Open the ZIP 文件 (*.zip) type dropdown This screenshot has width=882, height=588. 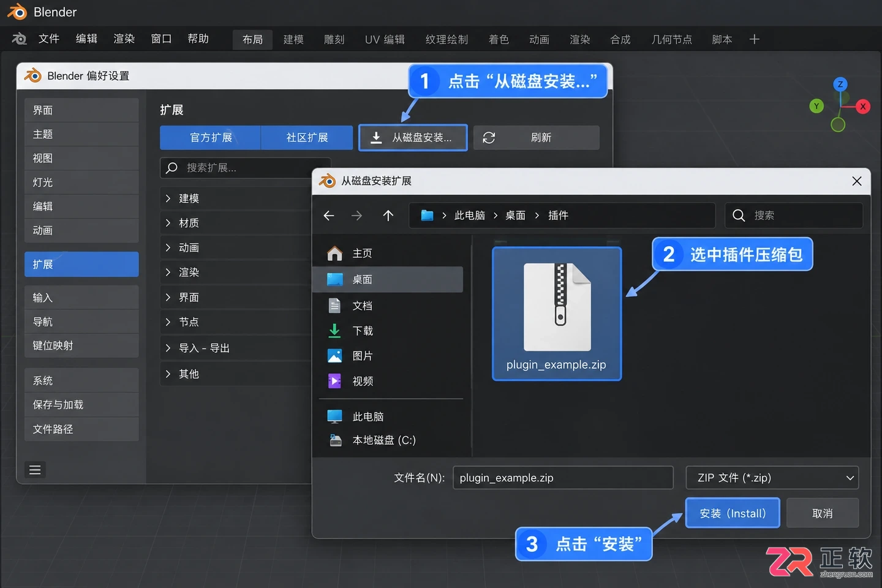(x=772, y=478)
